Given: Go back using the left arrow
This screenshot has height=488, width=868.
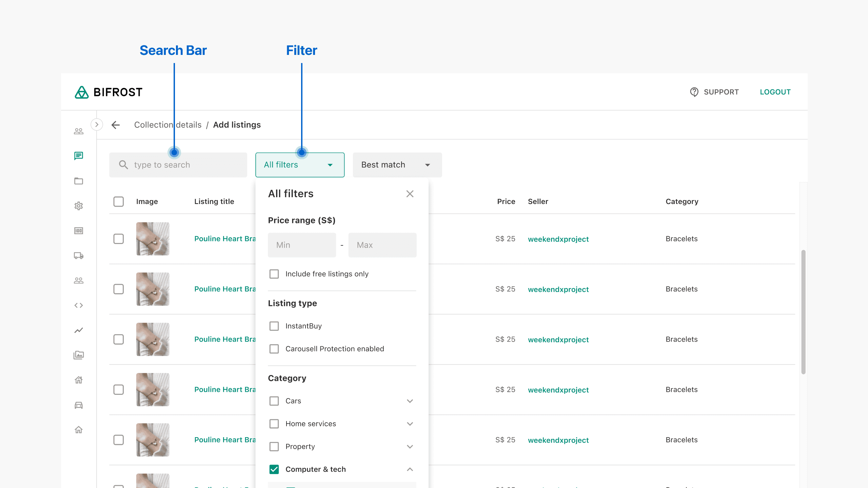Looking at the screenshot, I should pos(116,125).
